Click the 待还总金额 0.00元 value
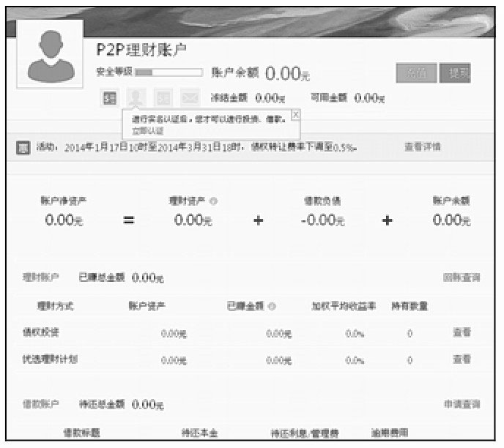The width and height of the screenshot is (504, 448). (147, 404)
